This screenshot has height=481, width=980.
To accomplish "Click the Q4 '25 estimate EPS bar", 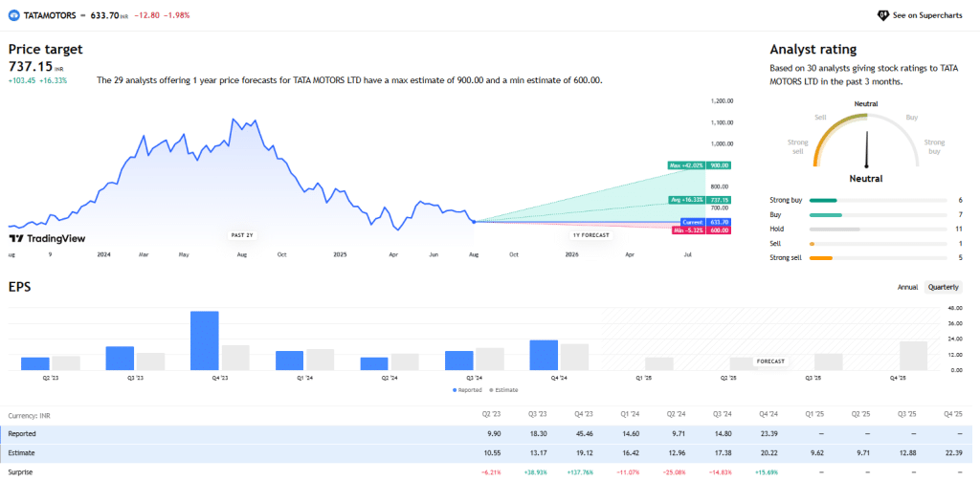I will (913, 356).
